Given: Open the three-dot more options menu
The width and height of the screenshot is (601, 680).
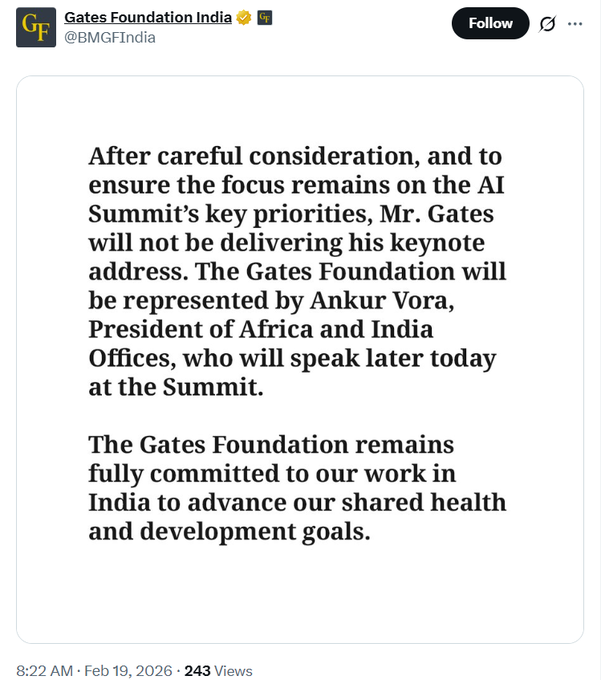Looking at the screenshot, I should click(574, 24).
